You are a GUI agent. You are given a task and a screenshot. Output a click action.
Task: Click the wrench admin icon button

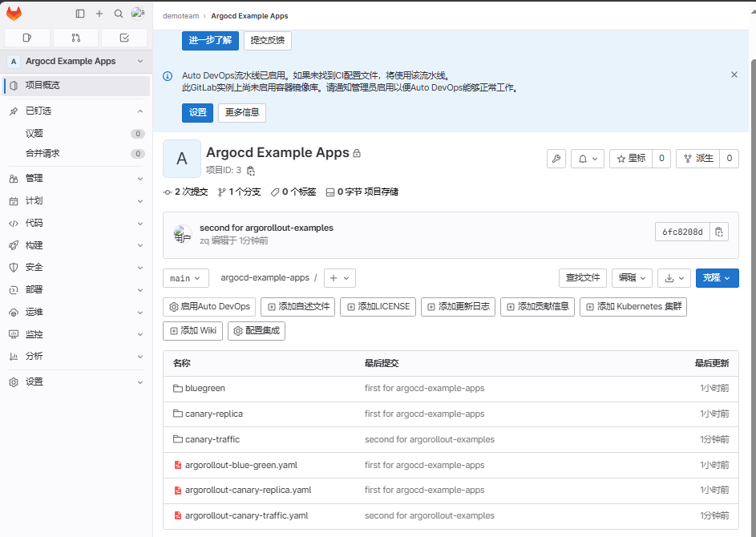[556, 159]
